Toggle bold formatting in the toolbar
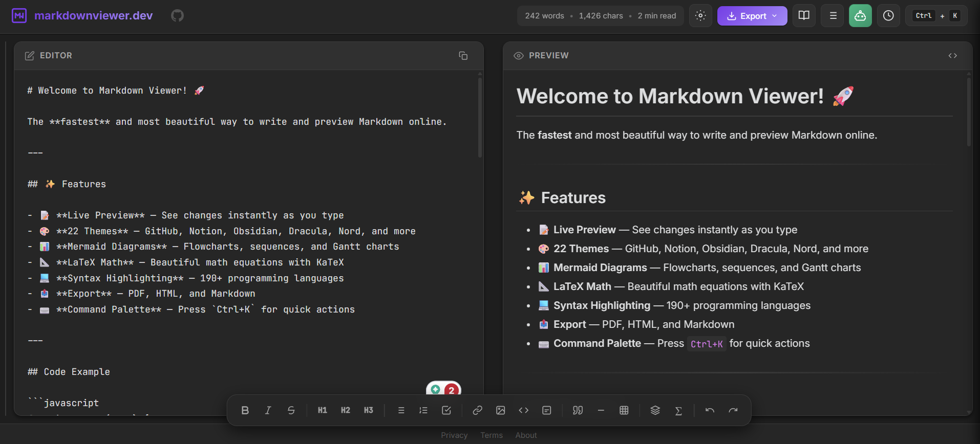980x444 pixels. point(245,410)
